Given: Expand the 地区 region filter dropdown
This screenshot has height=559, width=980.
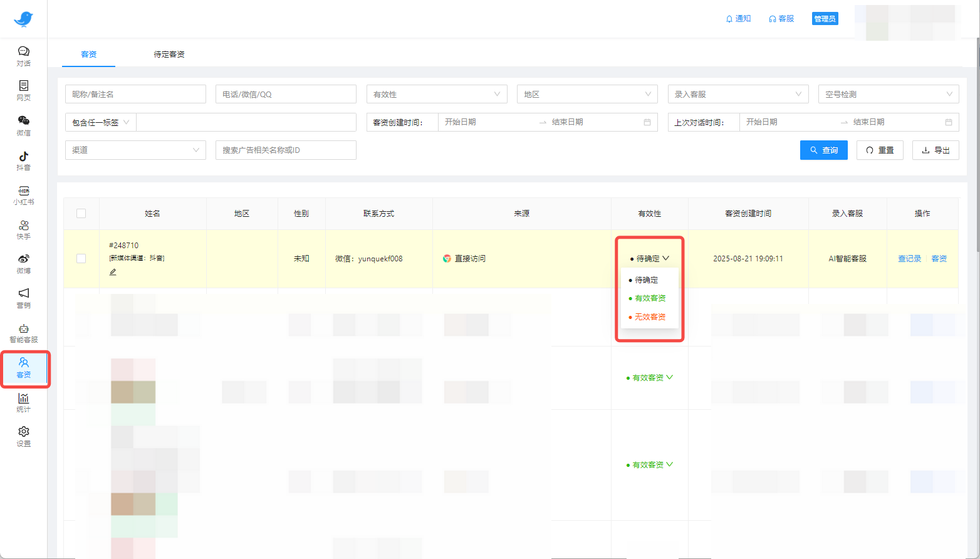Looking at the screenshot, I should coord(586,94).
